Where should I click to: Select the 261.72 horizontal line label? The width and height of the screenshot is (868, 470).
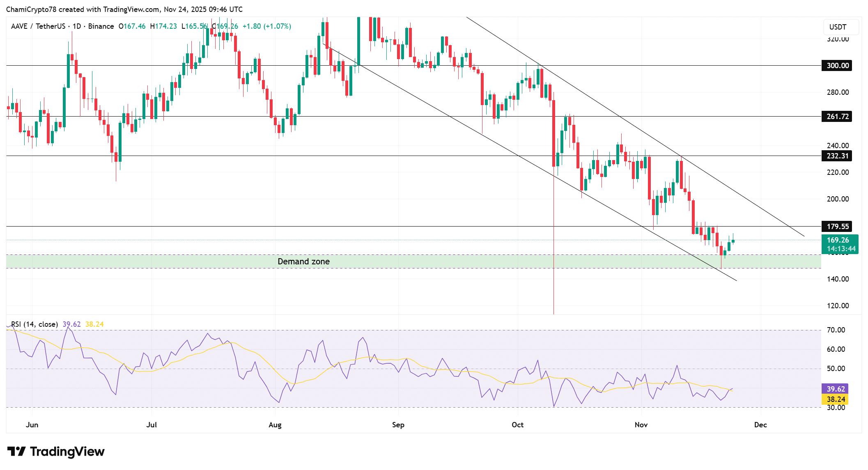[x=836, y=117]
